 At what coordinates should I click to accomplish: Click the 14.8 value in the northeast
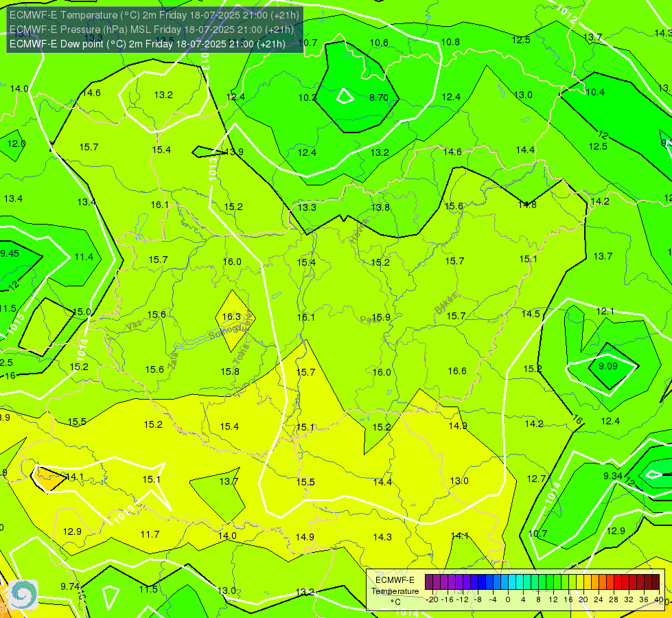click(527, 205)
